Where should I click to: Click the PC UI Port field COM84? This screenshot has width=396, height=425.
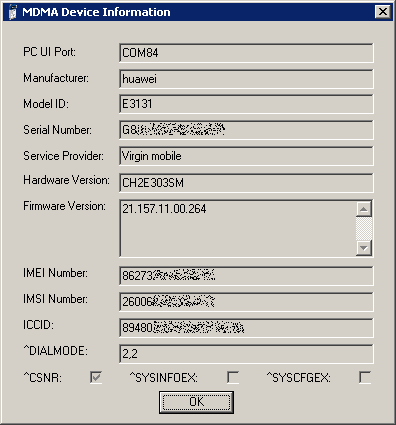tap(246, 53)
